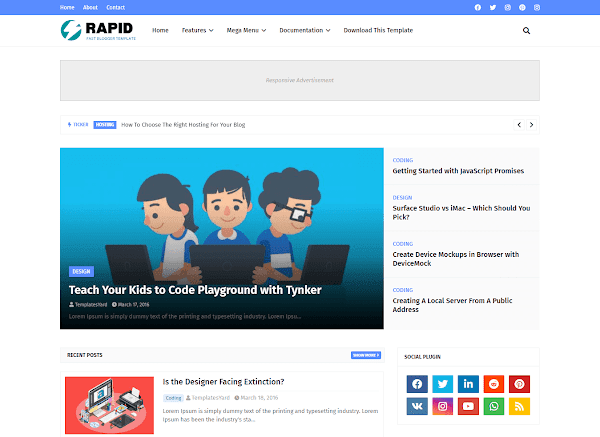The height and width of the screenshot is (437, 600).
Task: Expand the Mega Menu dropdown
Action: pos(246,30)
